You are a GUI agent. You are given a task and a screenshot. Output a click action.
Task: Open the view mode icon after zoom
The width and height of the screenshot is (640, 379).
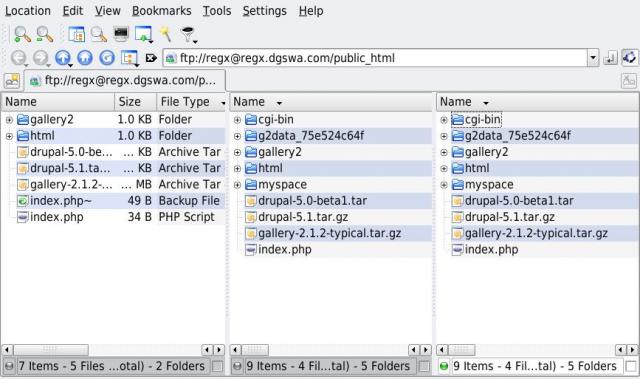(76, 35)
